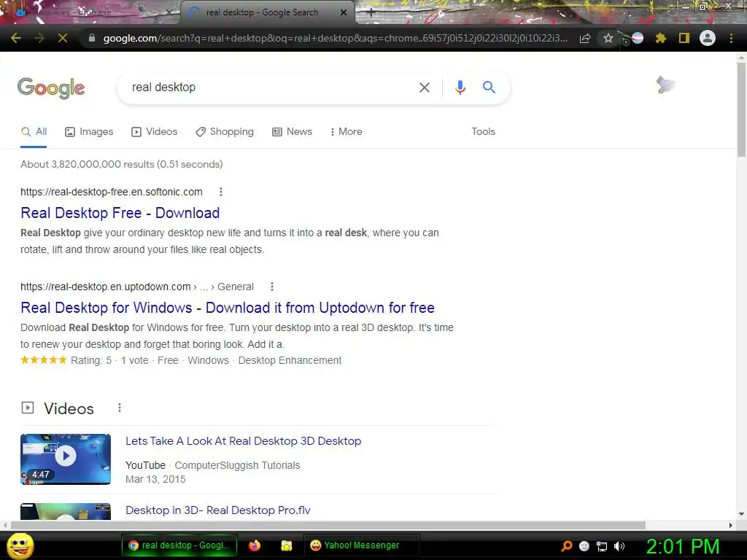
Task: Start voice search with the microphone icon
Action: click(460, 87)
